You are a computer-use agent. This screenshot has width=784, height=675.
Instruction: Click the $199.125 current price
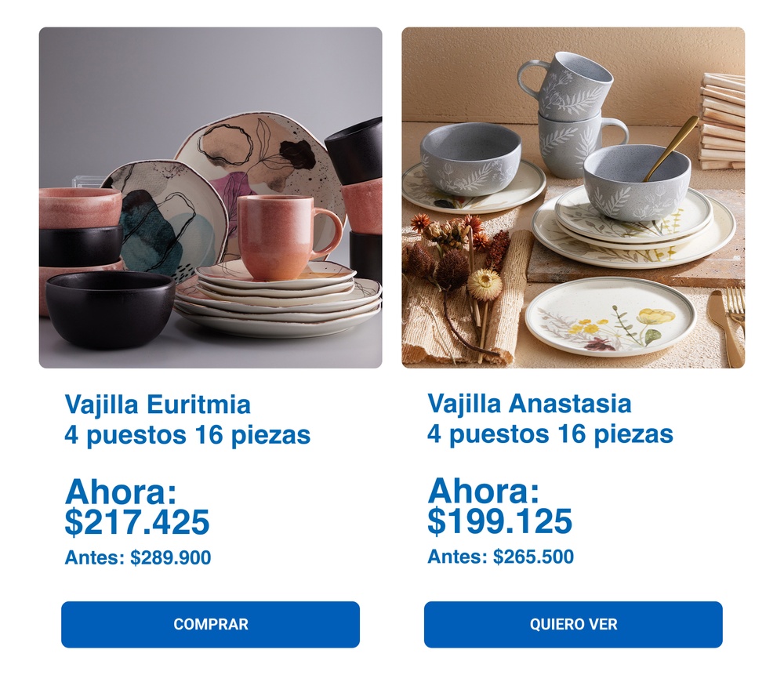click(500, 521)
